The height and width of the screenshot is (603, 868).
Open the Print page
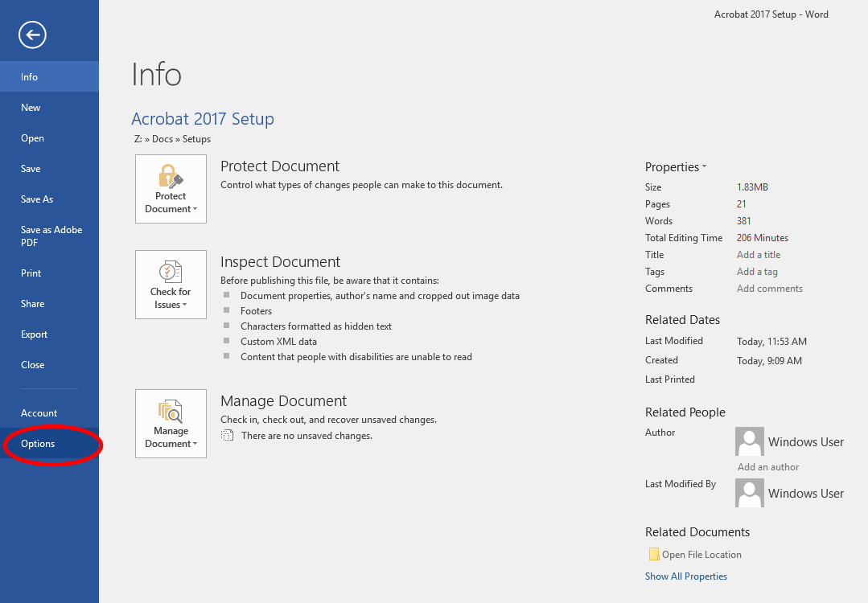pos(31,273)
